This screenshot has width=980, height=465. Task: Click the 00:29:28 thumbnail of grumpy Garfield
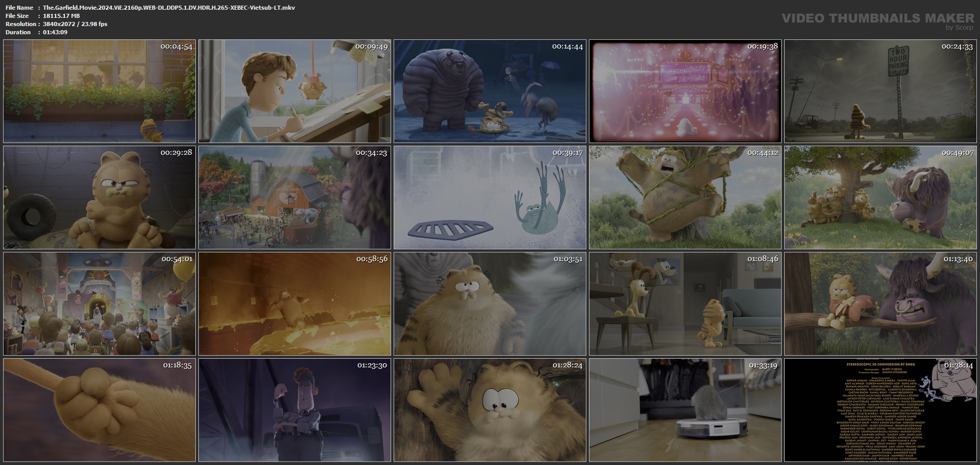pos(99,197)
